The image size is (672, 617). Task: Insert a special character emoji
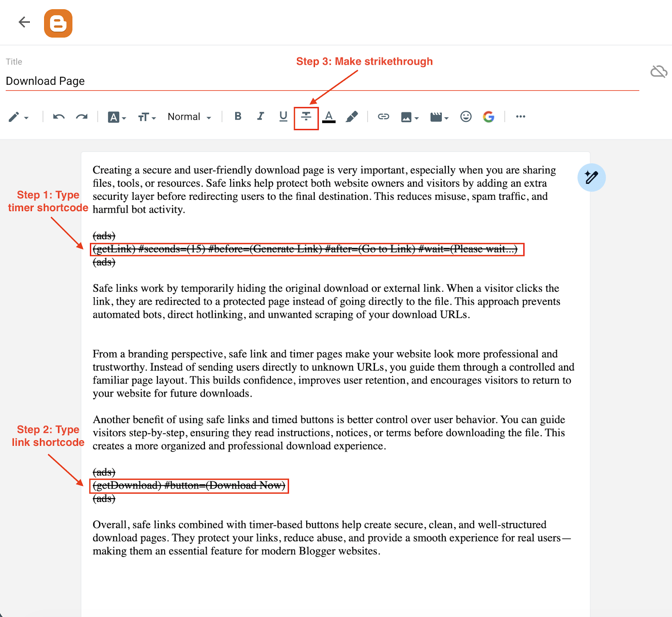[x=466, y=116]
